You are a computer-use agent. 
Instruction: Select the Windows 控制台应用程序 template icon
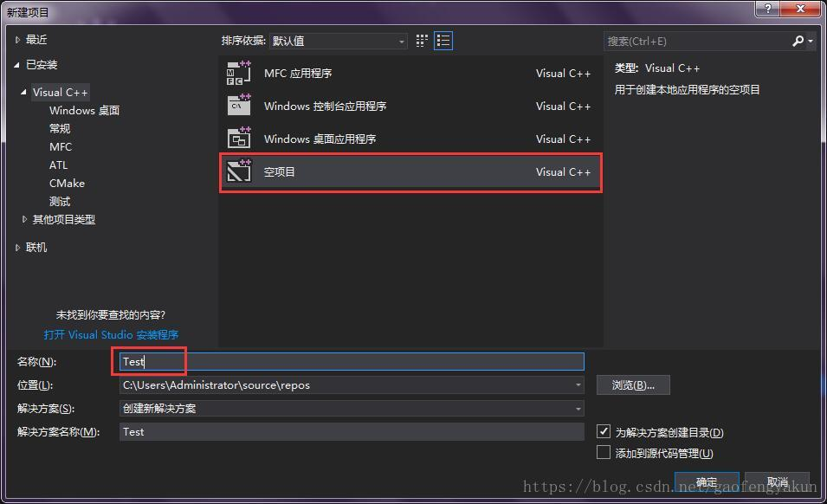(x=237, y=106)
